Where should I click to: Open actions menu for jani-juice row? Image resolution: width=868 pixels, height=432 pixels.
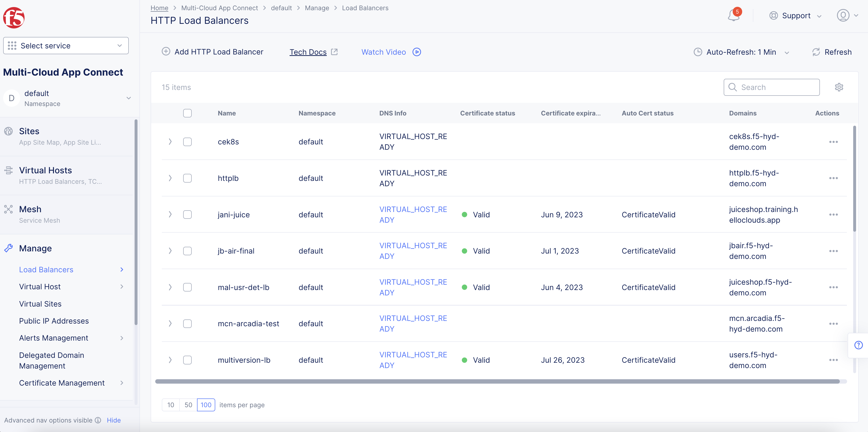point(833,215)
